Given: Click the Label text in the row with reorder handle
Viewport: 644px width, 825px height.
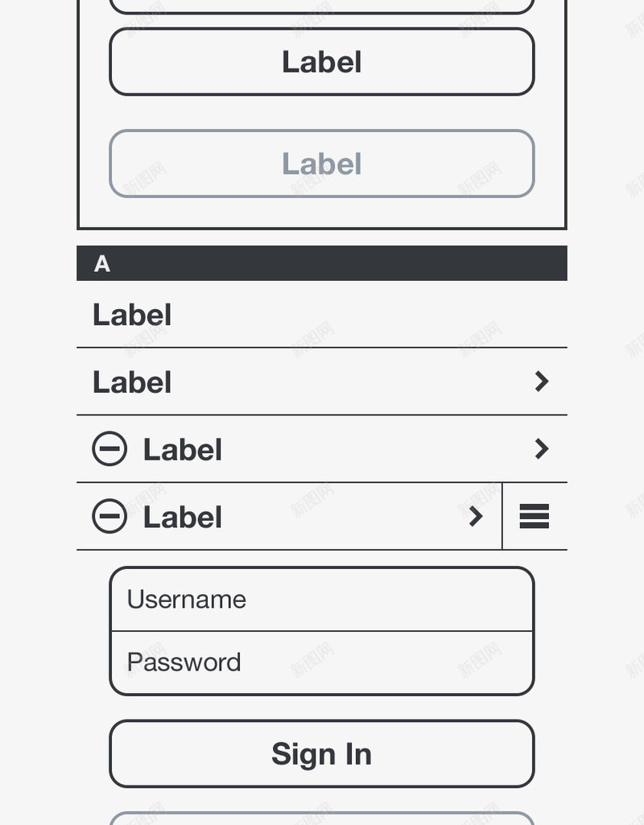Looking at the screenshot, I should click(x=183, y=518).
